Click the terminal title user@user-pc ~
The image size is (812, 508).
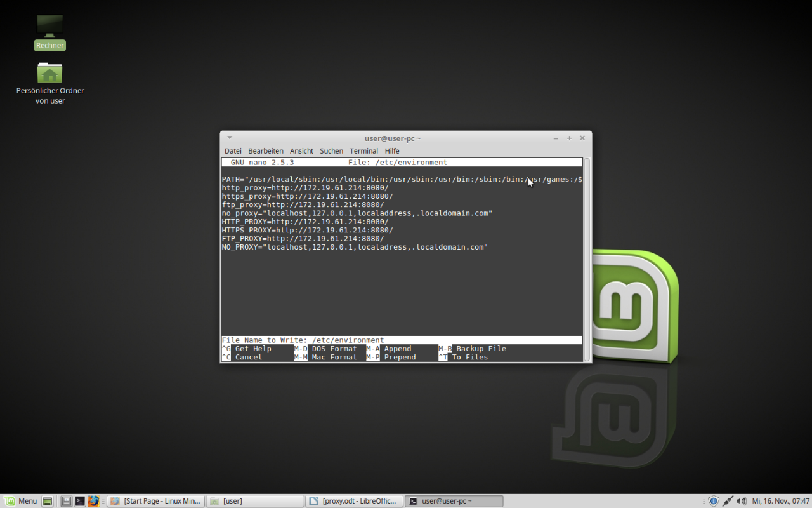tap(393, 138)
